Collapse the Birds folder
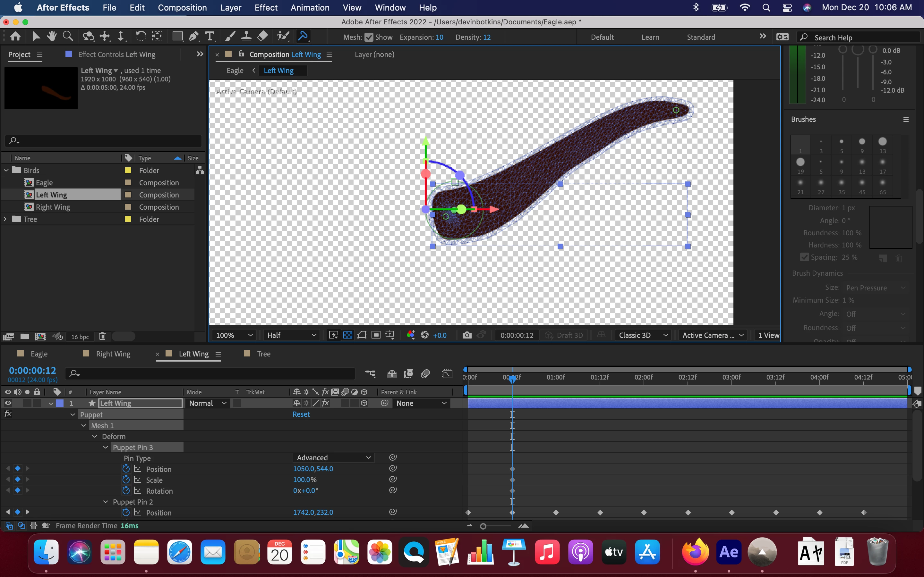Viewport: 924px width, 577px height. coord(6,170)
